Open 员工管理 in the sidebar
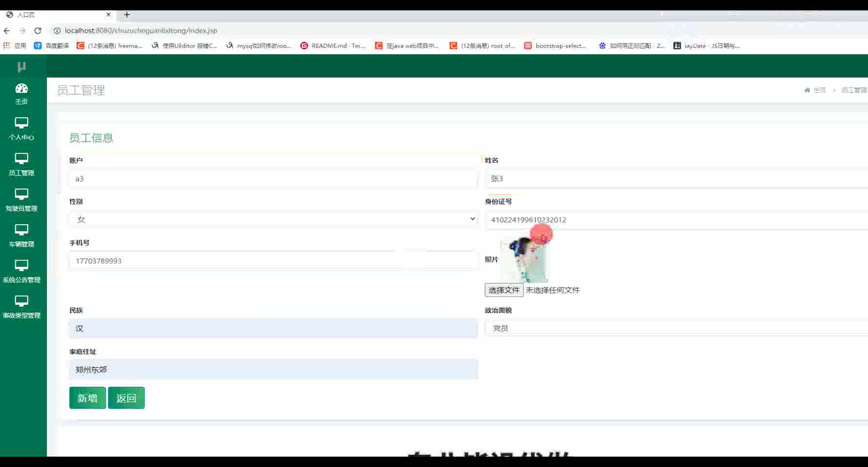The height and width of the screenshot is (467, 868). click(21, 165)
